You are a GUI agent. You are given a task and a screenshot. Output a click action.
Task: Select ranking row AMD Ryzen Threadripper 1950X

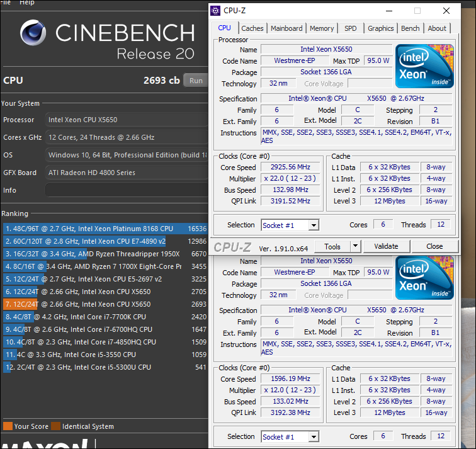(x=105, y=254)
